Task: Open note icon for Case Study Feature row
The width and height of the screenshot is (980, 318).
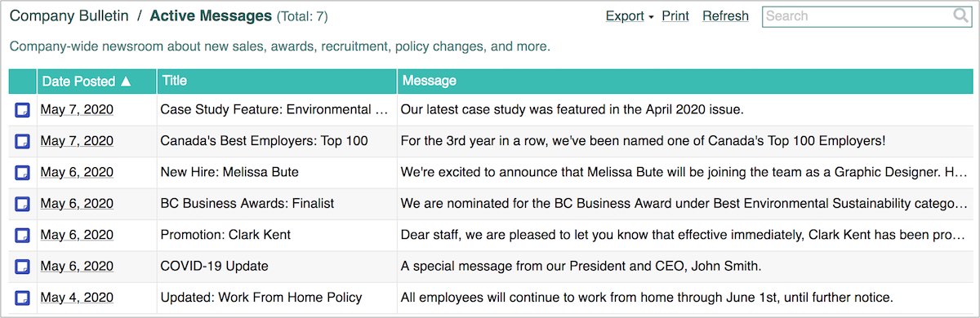Action: point(23,110)
